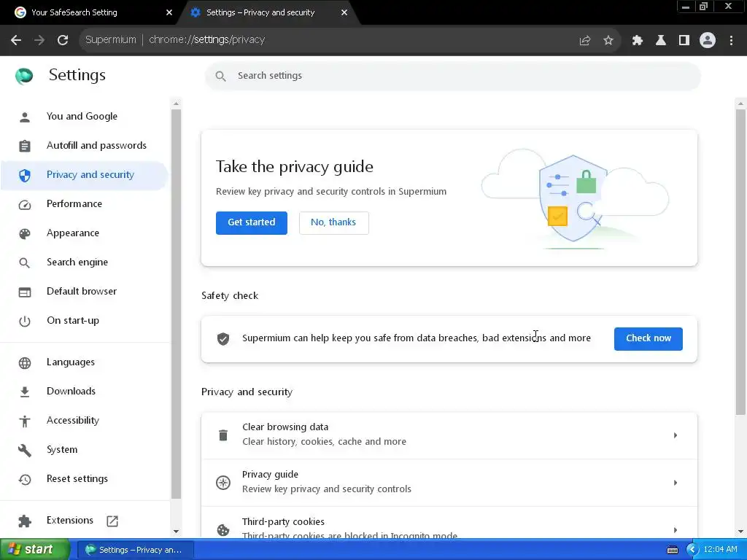Close the Settings – Privacy and security tab

pyautogui.click(x=344, y=12)
